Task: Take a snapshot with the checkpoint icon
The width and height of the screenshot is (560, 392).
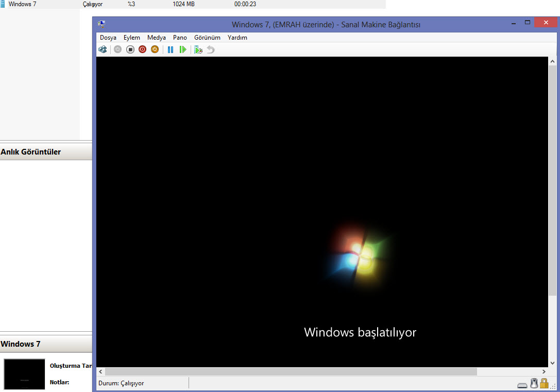Action: [198, 49]
